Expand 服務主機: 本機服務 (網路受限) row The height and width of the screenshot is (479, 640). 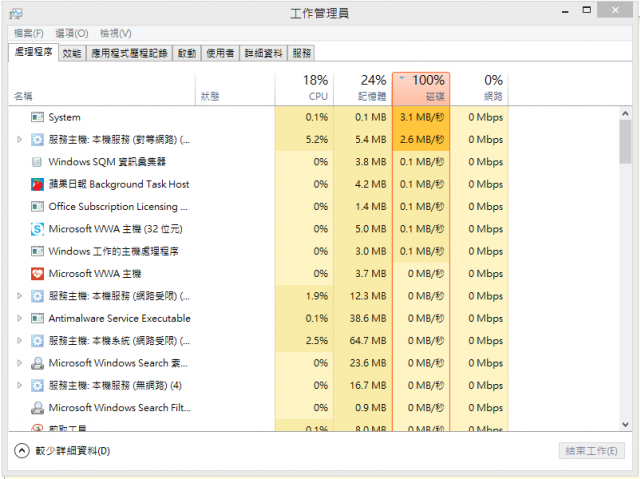pyautogui.click(x=19, y=296)
